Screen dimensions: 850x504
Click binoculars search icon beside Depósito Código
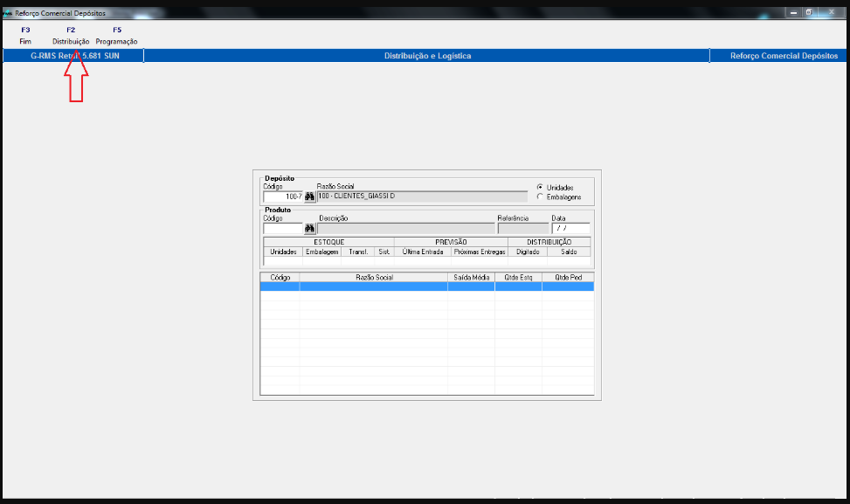pos(309,197)
